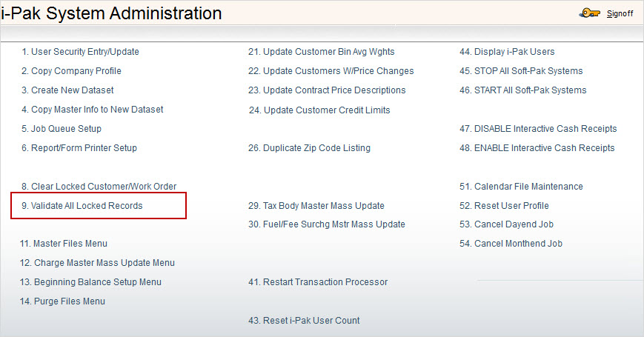Screen dimensions: 644x337
Task: Open 11. Master Files Menu
Action: pyautogui.click(x=64, y=244)
